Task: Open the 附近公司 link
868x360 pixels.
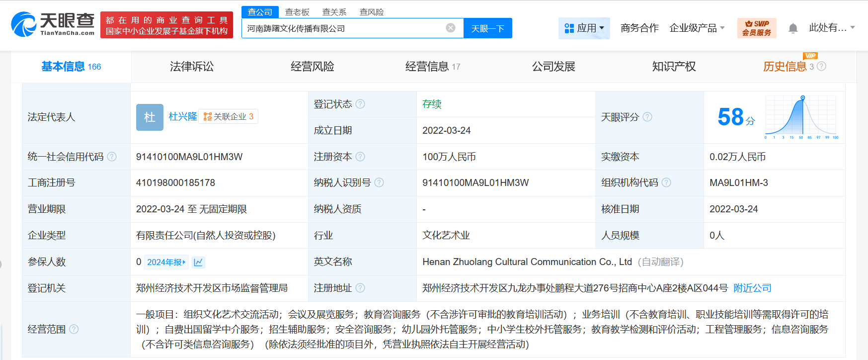Action: 752,288
